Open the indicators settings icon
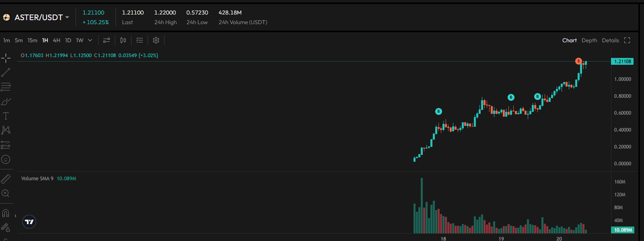This screenshot has height=241, width=644. pyautogui.click(x=106, y=40)
